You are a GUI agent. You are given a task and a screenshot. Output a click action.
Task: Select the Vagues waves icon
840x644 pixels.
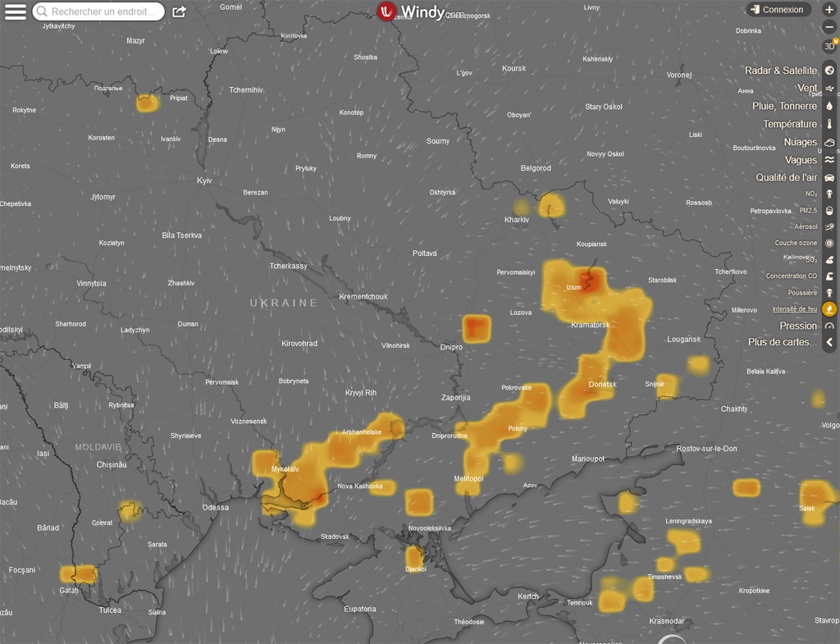pyautogui.click(x=829, y=160)
